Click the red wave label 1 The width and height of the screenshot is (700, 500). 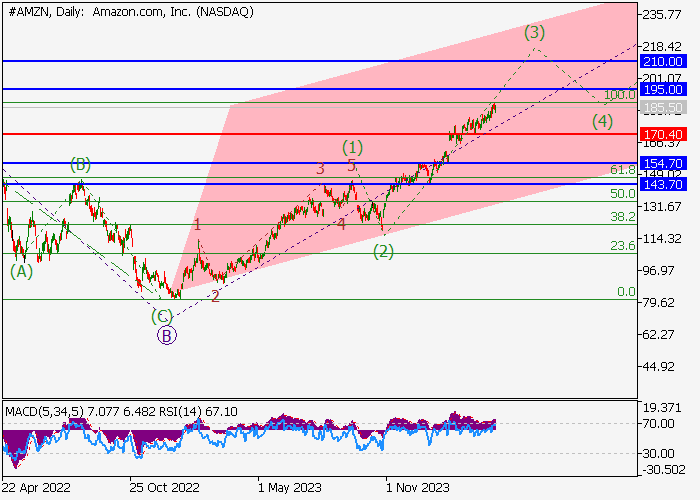197,225
